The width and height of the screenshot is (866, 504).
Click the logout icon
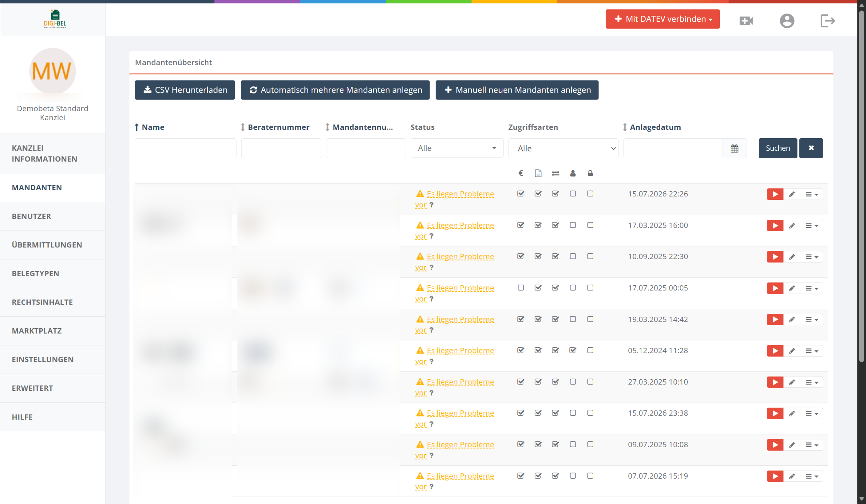tap(827, 21)
